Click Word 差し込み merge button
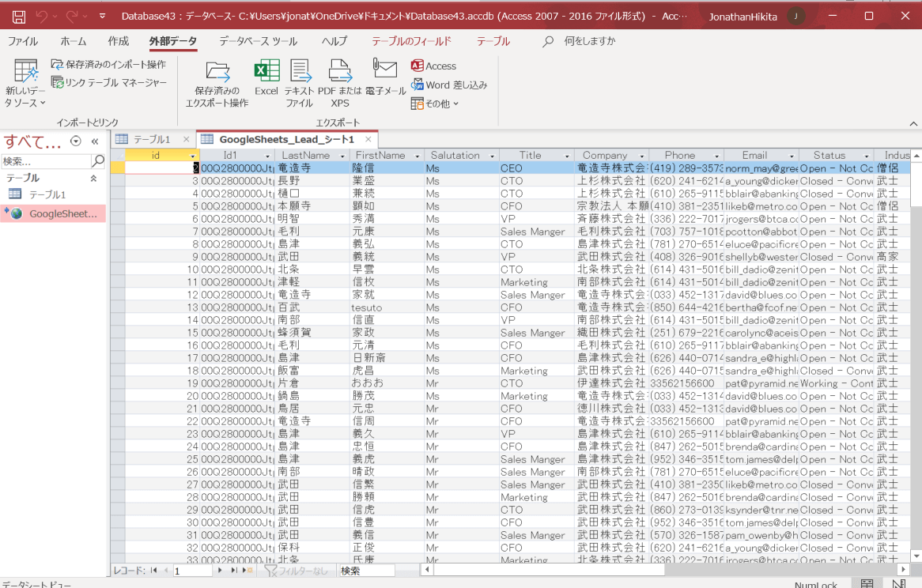The width and height of the screenshot is (922, 588). point(448,85)
